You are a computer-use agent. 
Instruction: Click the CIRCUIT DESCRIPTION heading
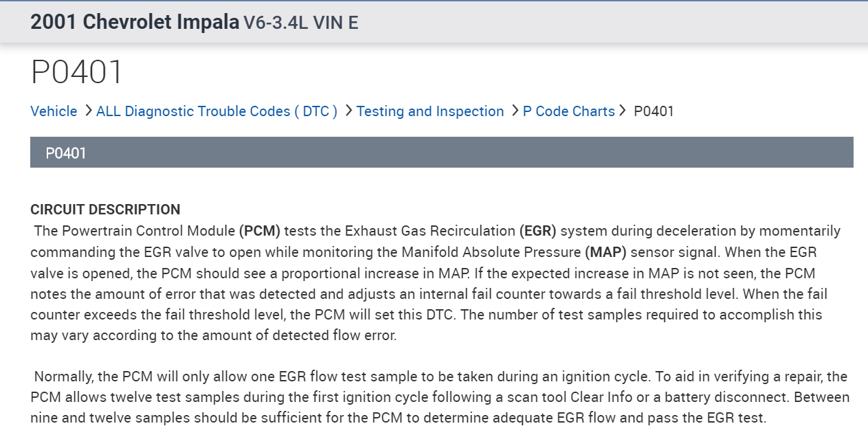tap(105, 210)
